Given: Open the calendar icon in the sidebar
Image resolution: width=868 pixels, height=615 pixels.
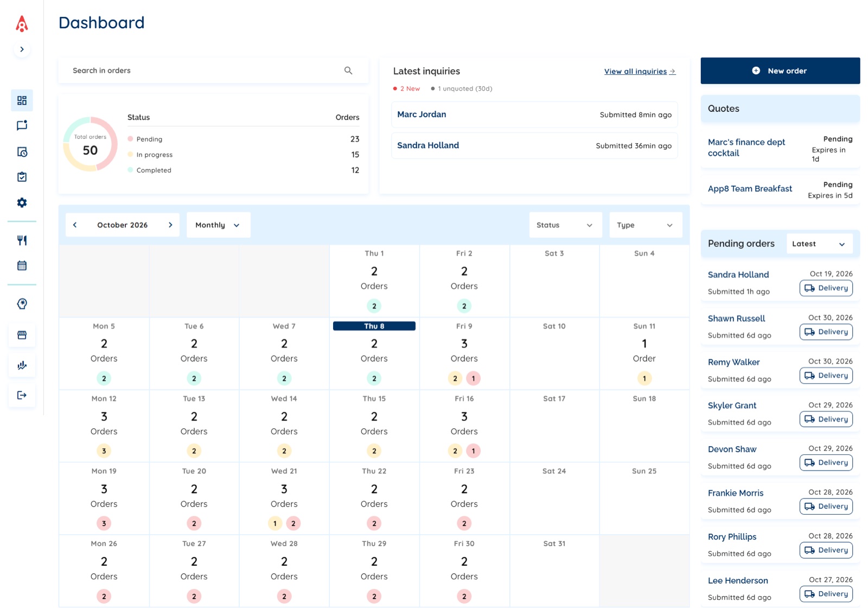Looking at the screenshot, I should coord(22,265).
